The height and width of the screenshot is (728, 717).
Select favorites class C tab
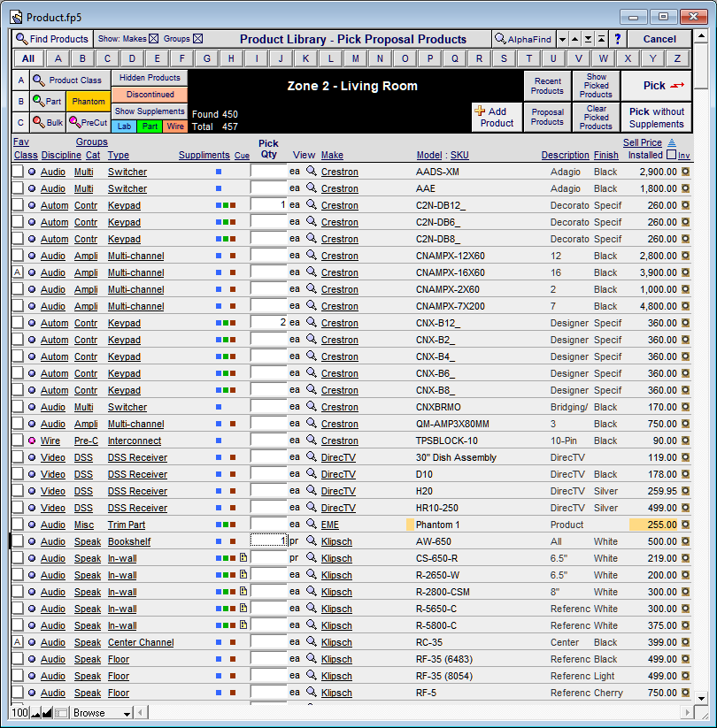click(x=20, y=123)
